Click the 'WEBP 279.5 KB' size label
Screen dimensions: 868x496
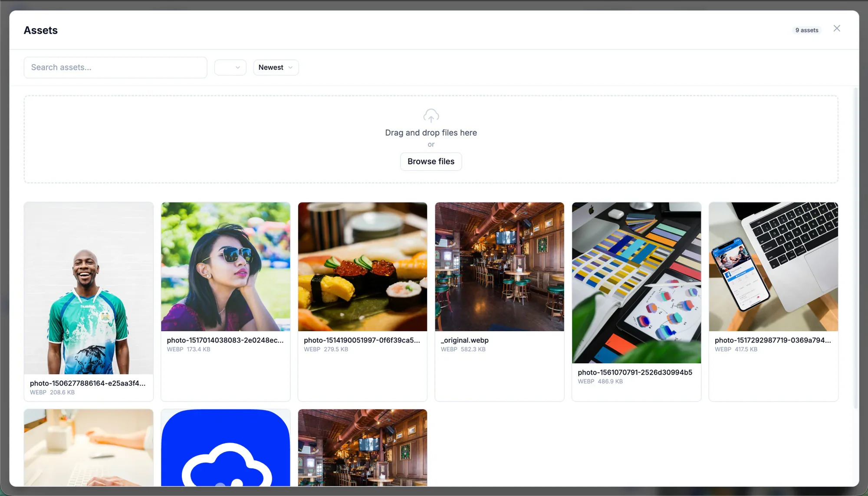pyautogui.click(x=326, y=349)
